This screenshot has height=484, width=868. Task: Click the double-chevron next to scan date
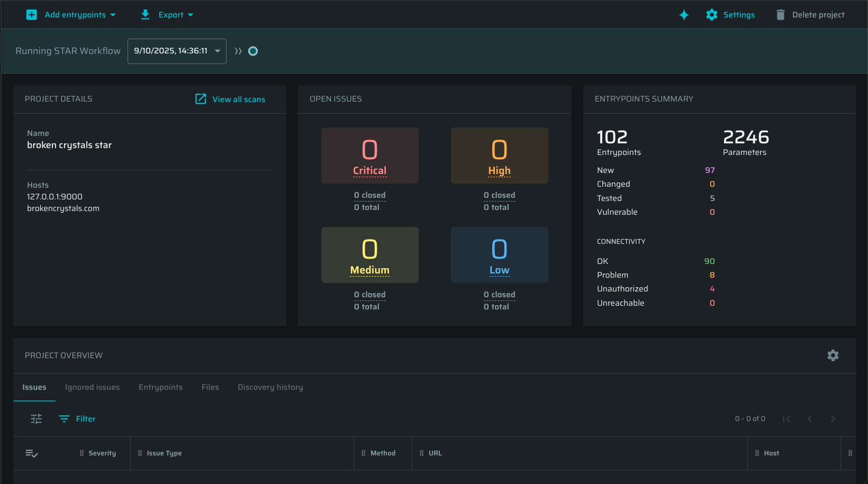click(x=238, y=51)
